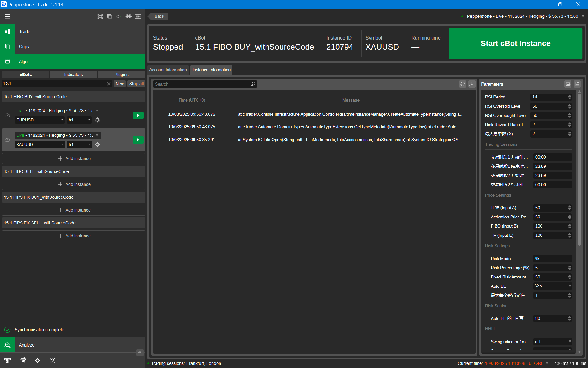
Task: Open help question mark icon
Action: click(53, 361)
